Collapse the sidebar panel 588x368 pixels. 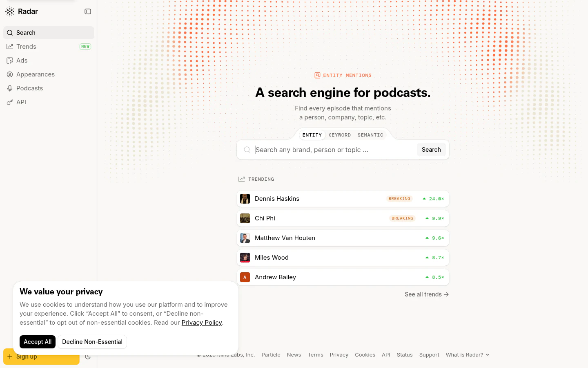[x=88, y=11]
